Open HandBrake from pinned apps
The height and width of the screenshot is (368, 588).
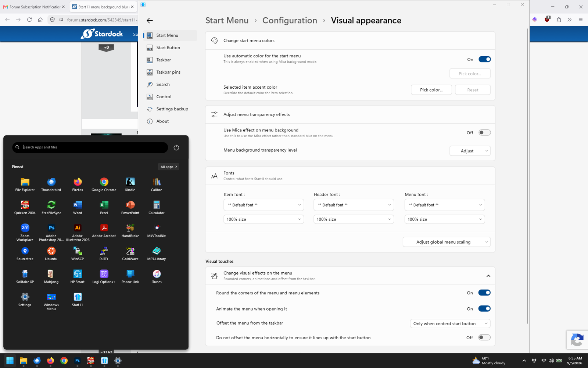[x=130, y=231]
